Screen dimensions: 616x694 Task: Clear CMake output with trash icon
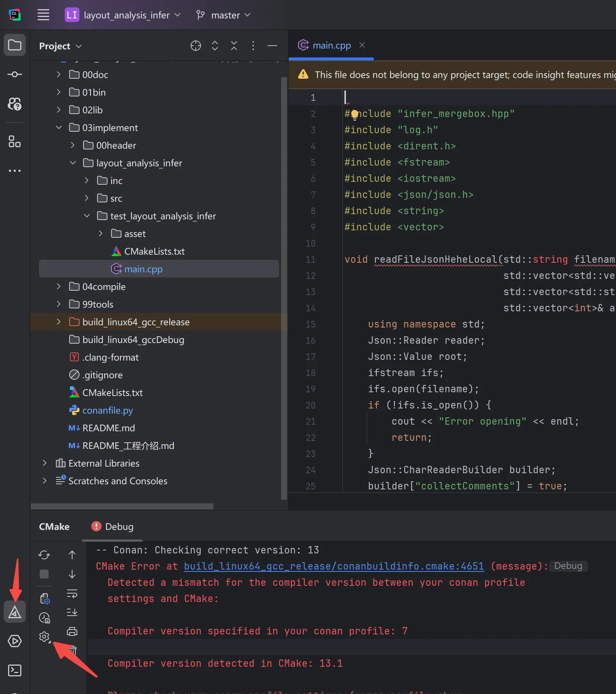(72, 651)
